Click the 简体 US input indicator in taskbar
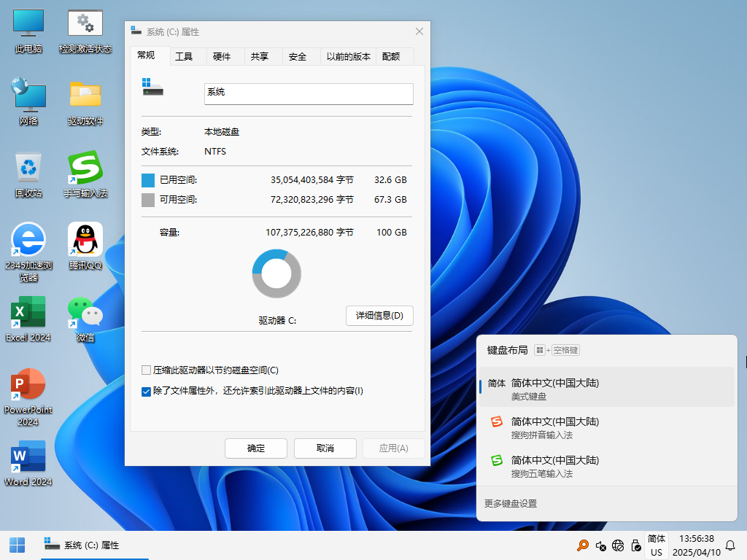747x560 pixels. (657, 545)
